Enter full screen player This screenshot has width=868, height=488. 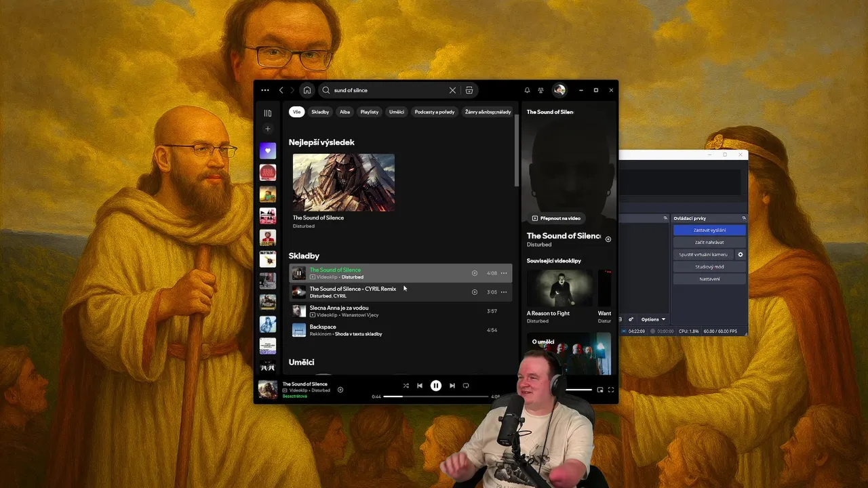point(611,390)
